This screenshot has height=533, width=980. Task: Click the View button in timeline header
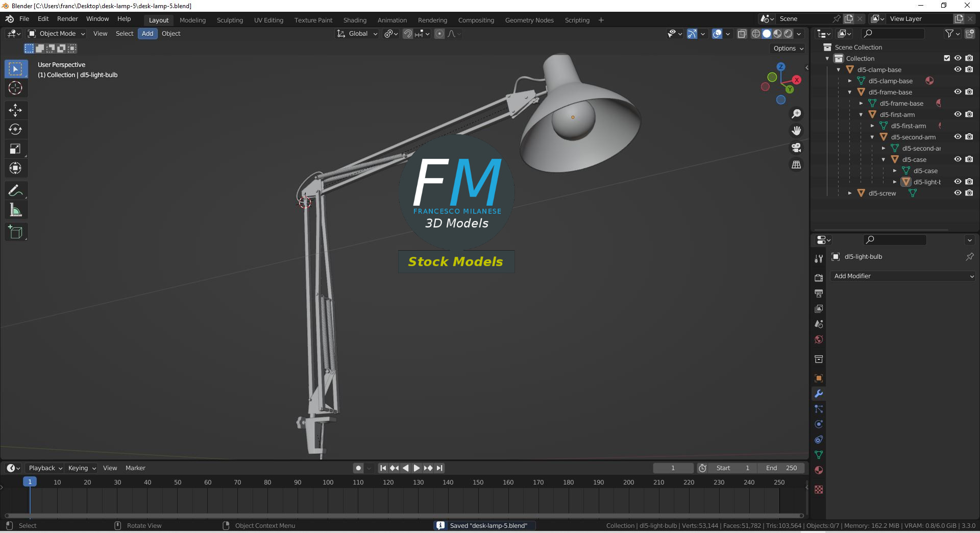(110, 468)
